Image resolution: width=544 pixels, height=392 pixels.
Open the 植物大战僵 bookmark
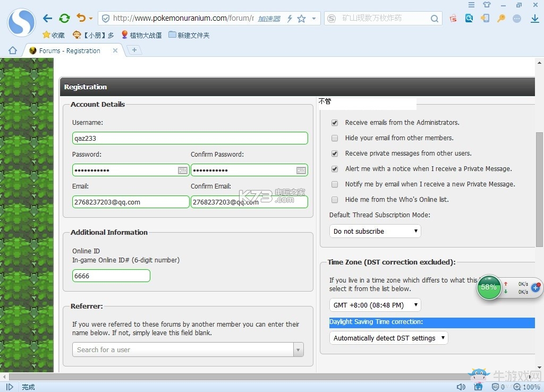tap(141, 35)
